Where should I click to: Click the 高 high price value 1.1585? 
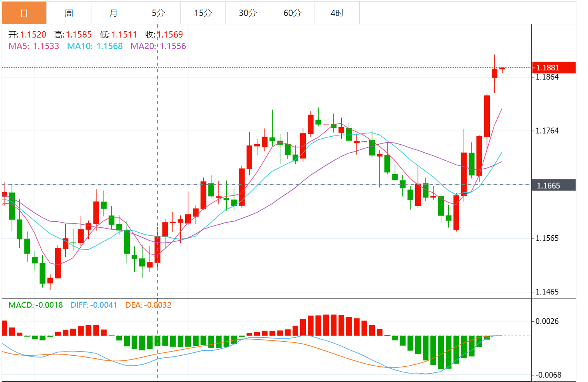(79, 35)
